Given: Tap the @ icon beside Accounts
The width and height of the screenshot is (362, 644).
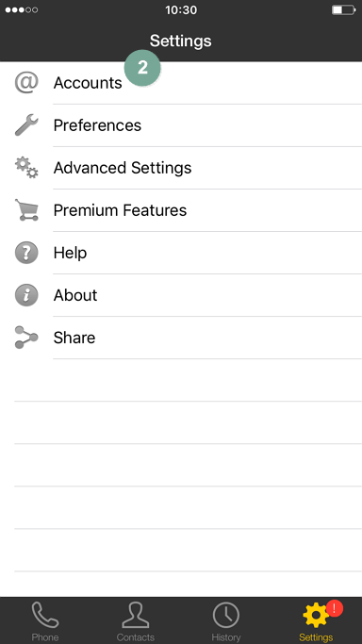Looking at the screenshot, I should tap(26, 83).
